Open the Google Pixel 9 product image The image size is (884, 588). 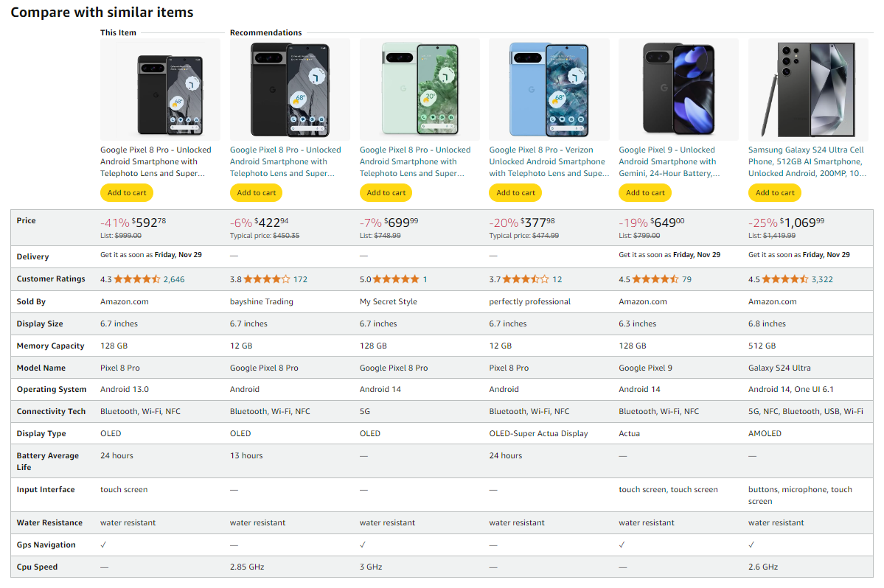point(679,90)
